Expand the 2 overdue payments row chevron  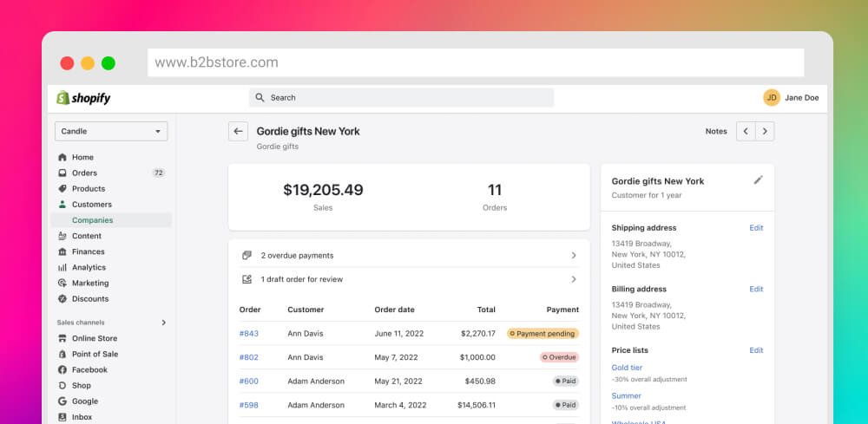point(574,256)
